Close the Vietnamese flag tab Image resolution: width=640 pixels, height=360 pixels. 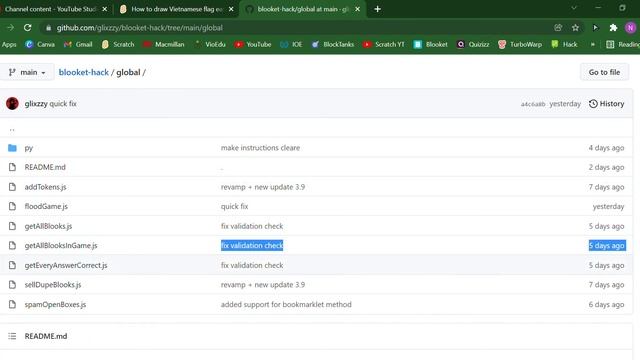coord(231,9)
